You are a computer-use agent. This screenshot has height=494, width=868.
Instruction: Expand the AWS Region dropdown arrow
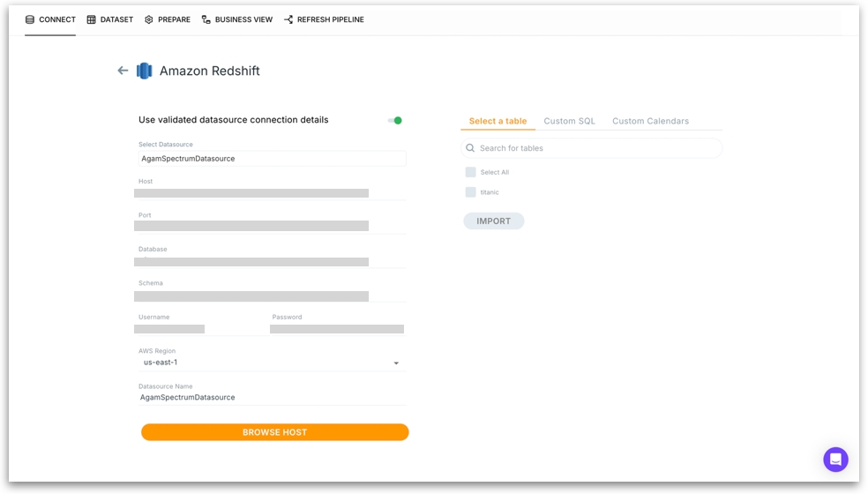[x=396, y=363]
